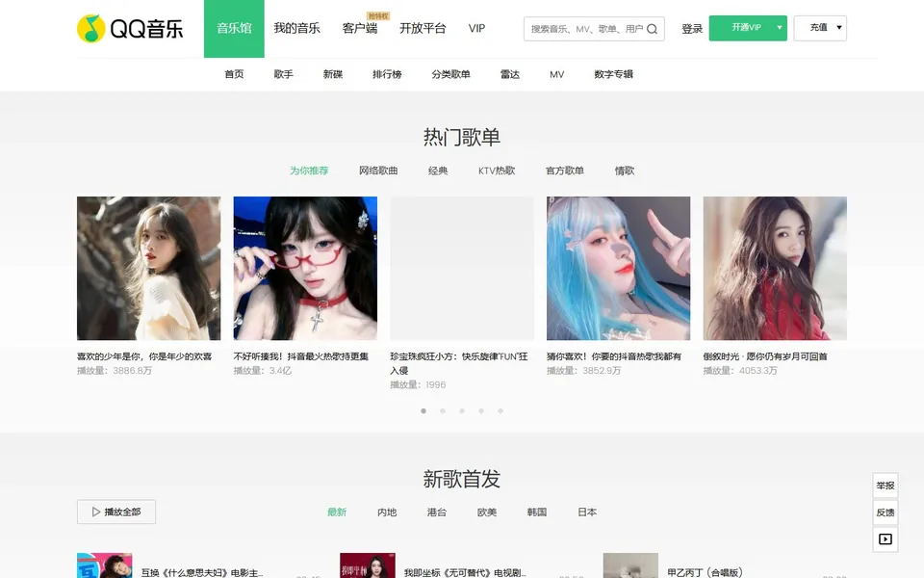Click the 播放量：3.4亿 play count text
Image resolution: width=924 pixels, height=578 pixels.
[x=262, y=370]
